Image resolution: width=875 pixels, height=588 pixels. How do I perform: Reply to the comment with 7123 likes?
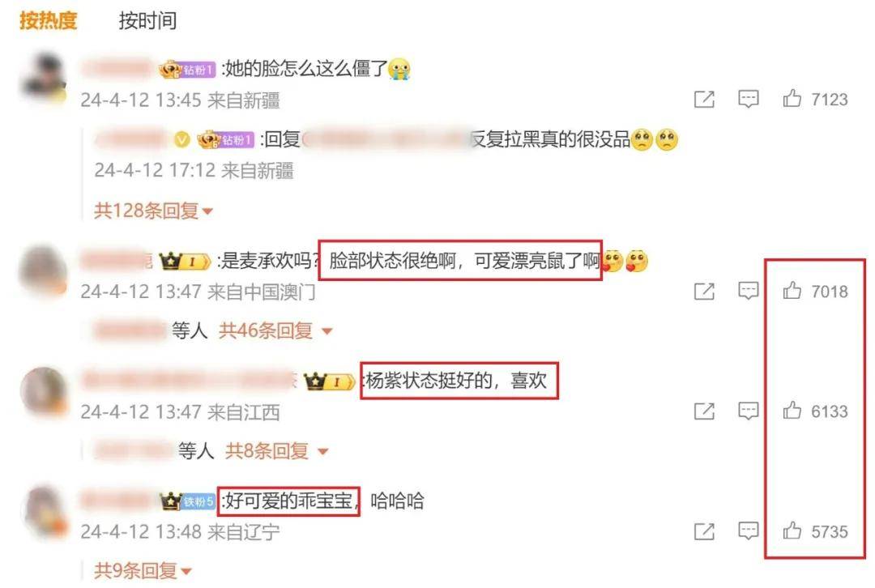pos(749,100)
